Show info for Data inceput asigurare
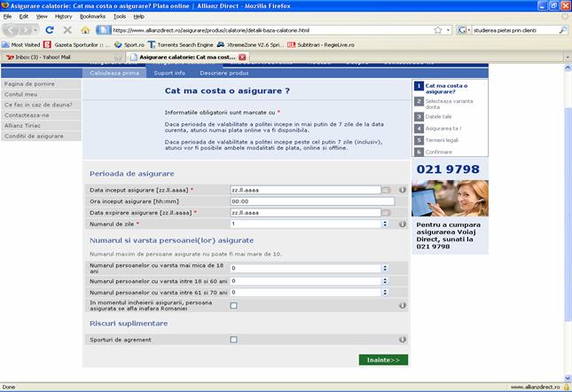The width and height of the screenshot is (572, 392). point(402,190)
